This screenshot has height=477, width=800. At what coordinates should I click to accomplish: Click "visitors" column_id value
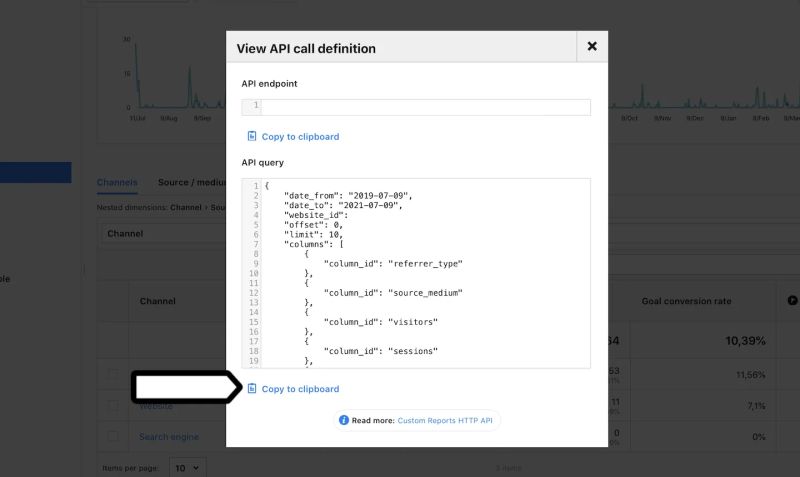click(x=413, y=322)
